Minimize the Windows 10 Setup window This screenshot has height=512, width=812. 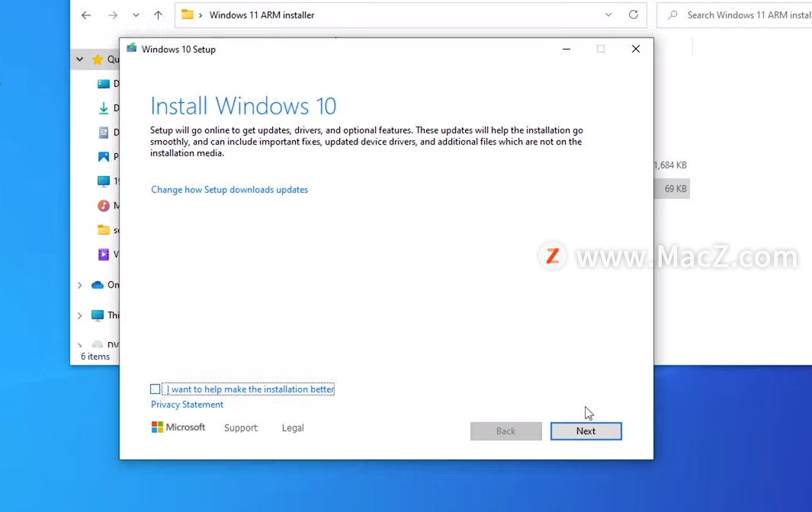pos(566,49)
